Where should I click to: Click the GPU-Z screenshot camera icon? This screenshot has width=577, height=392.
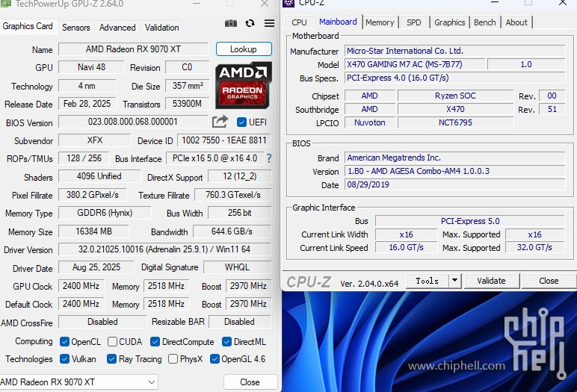231,23
